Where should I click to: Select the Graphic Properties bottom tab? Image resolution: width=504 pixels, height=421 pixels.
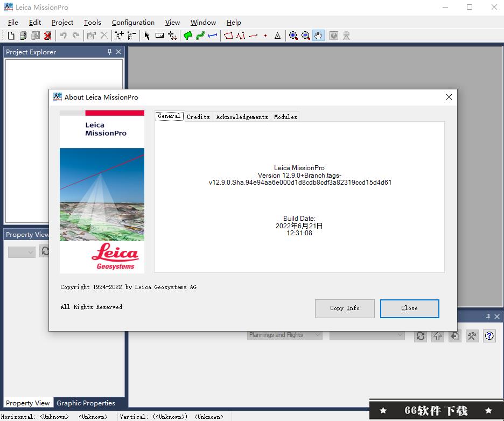click(x=86, y=403)
